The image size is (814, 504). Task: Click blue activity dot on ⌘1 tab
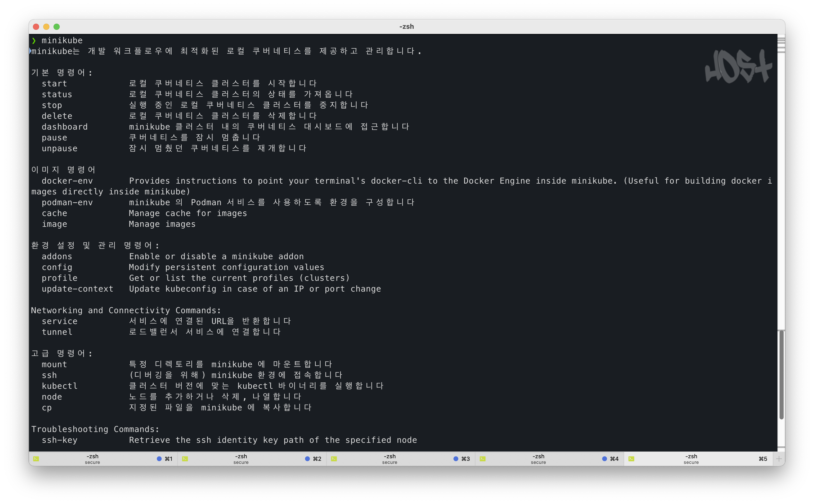[159, 459]
